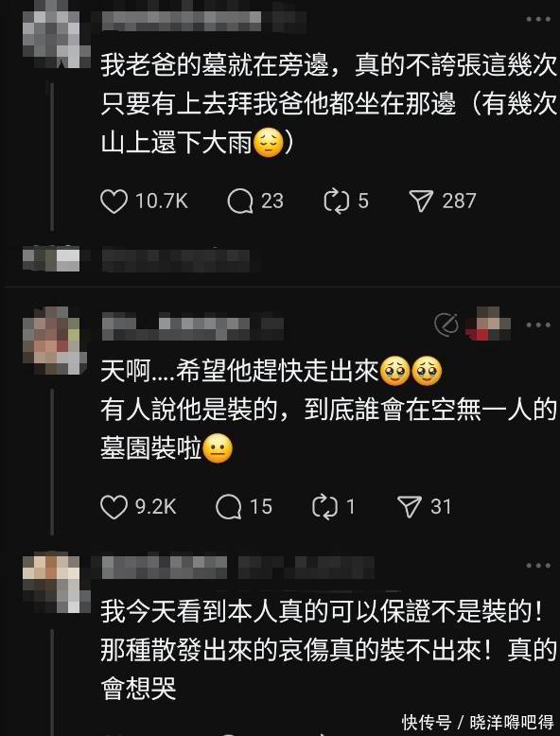Image resolution: width=560 pixels, height=736 pixels.
Task: Open more options for the first comment
Action: [x=538, y=19]
